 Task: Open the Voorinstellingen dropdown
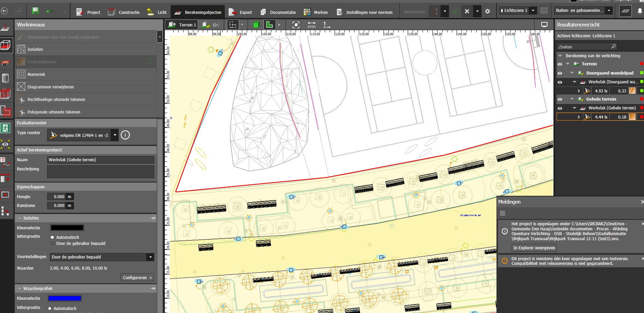pyautogui.click(x=150, y=257)
